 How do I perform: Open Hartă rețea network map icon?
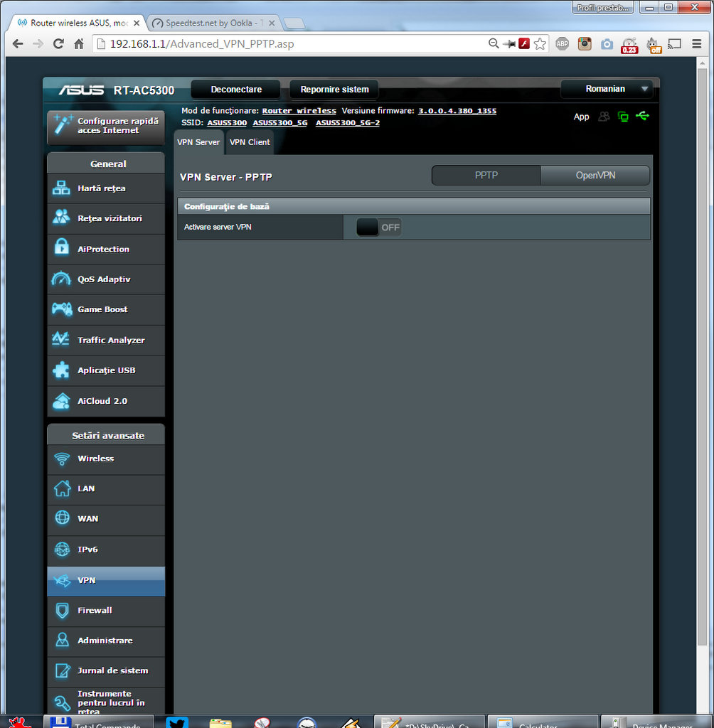click(x=62, y=189)
